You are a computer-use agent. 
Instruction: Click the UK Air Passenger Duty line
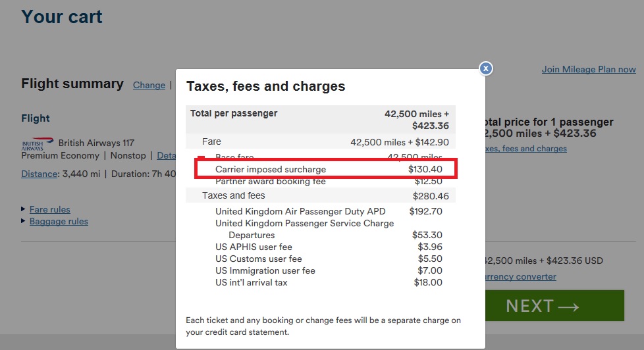coord(329,211)
